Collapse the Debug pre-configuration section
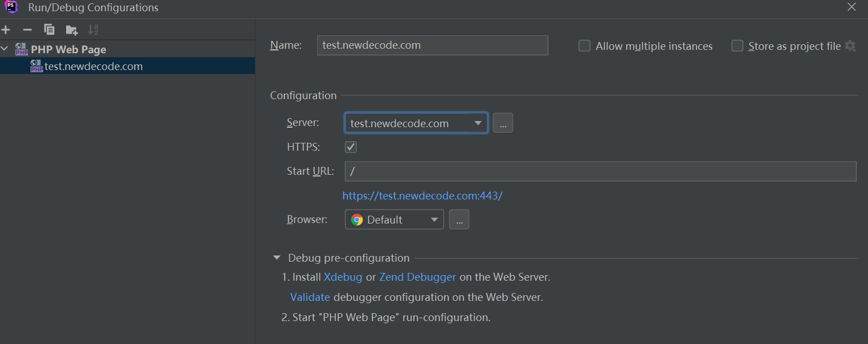 [x=277, y=258]
